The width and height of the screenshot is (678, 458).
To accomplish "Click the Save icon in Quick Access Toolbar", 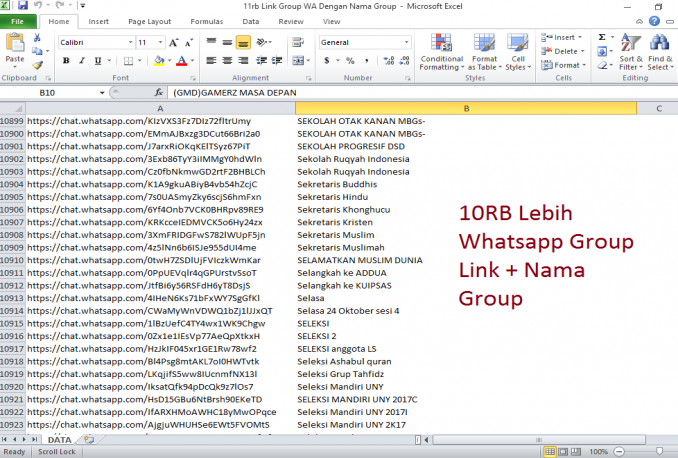I will (x=22, y=6).
